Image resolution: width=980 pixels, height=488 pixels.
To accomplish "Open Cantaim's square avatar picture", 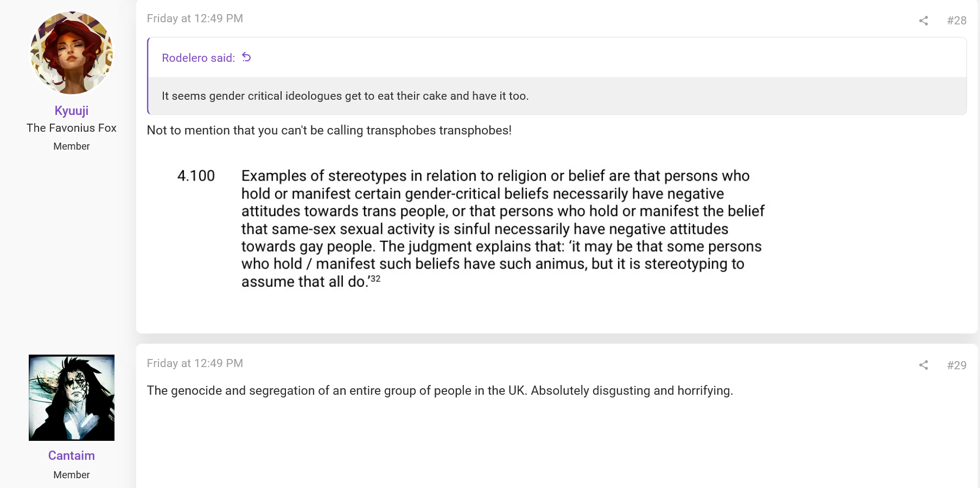I will (72, 397).
